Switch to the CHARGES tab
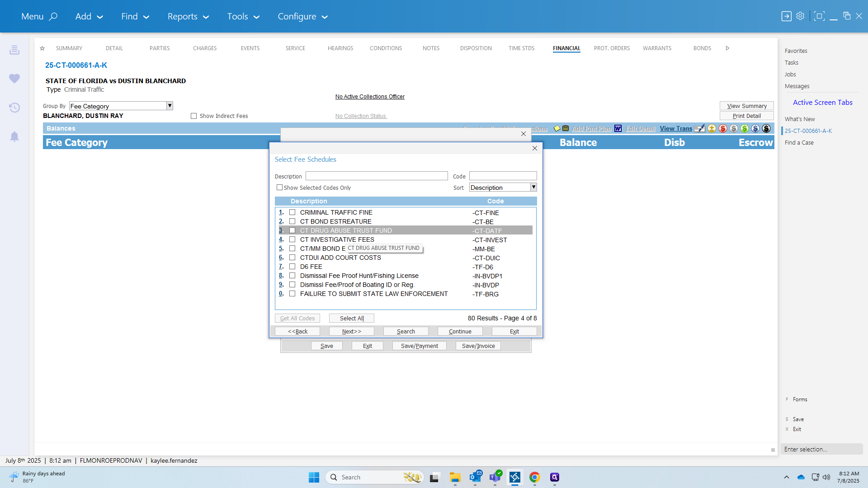The height and width of the screenshot is (488, 868). (x=205, y=48)
